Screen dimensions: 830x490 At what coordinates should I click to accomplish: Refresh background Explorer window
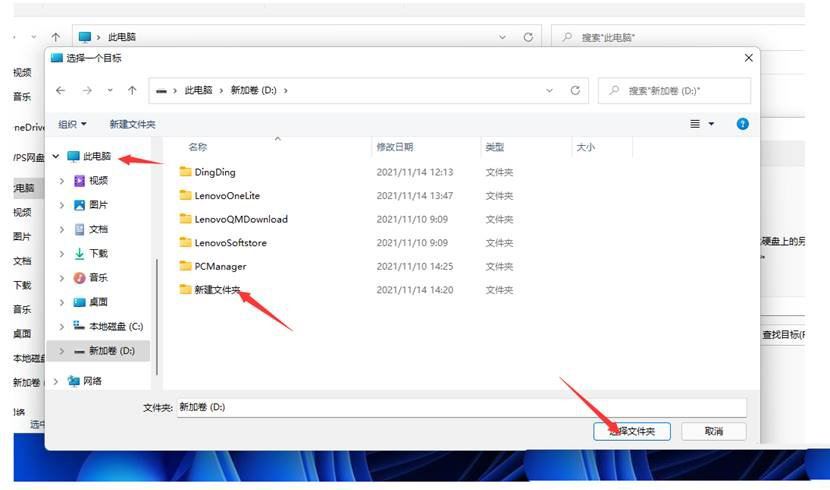click(528, 37)
